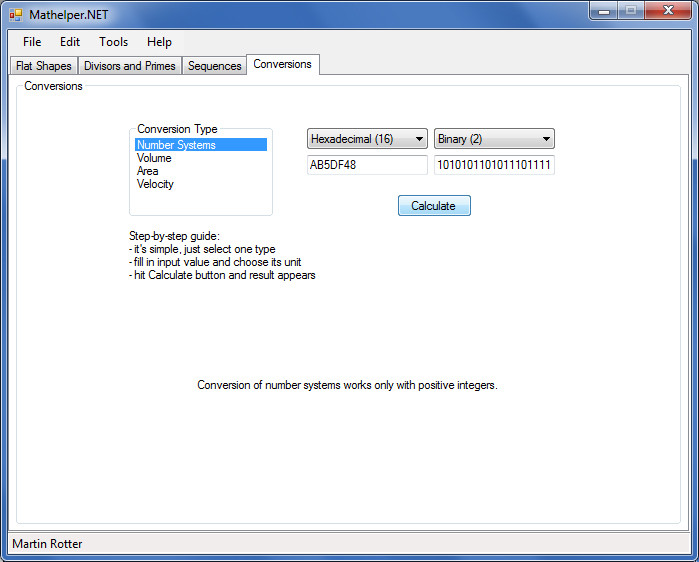
Task: Switch to the Divisors and Primes tab
Action: coord(130,66)
